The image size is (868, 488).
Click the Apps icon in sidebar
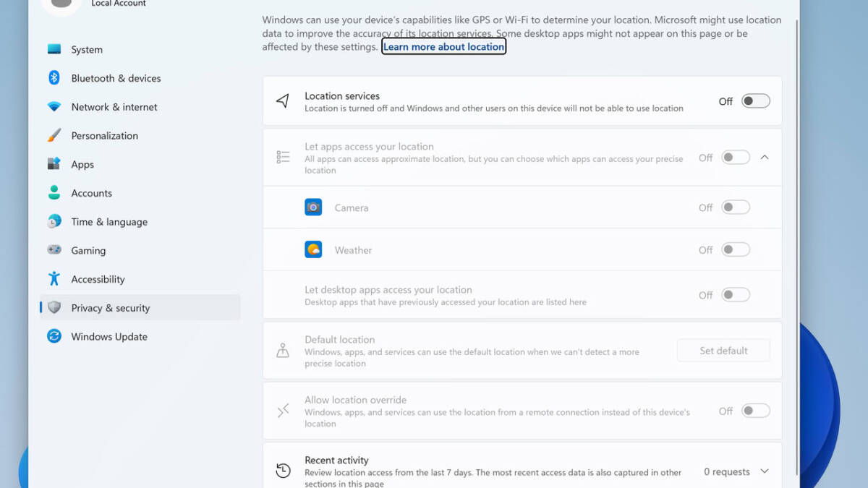coord(54,164)
